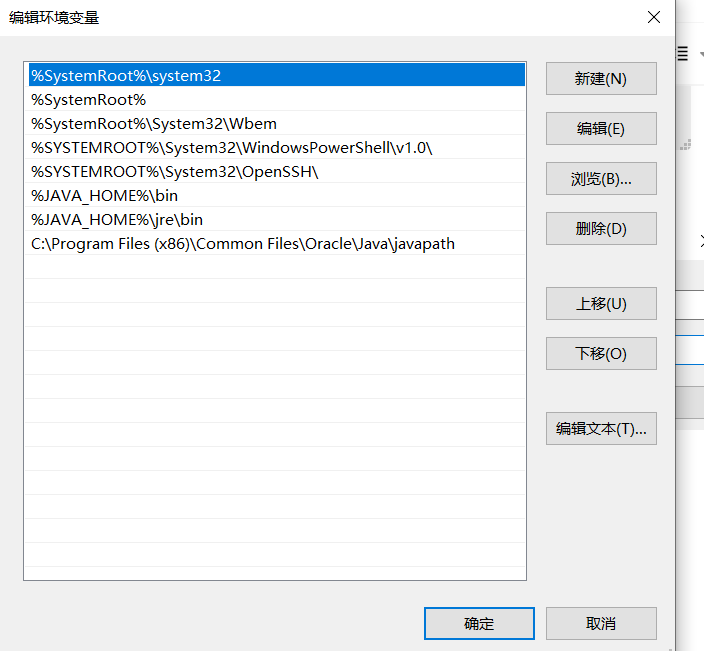Open 编辑文本(T)... text editor
The image size is (704, 651).
(x=601, y=429)
